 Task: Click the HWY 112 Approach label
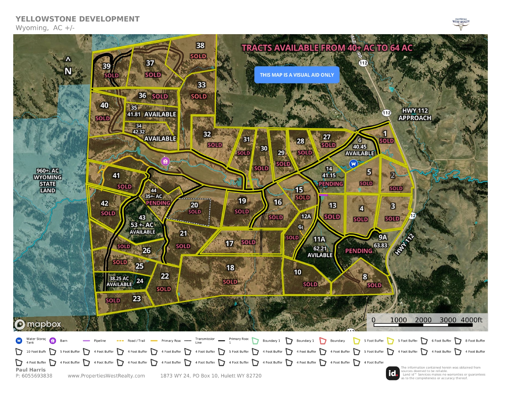(415, 114)
